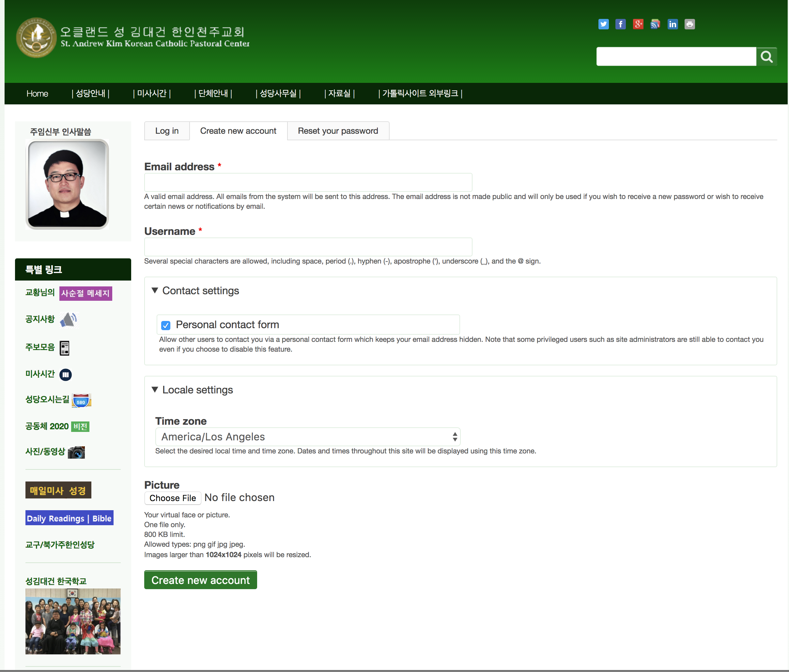Click the magnifier search button
Image resolution: width=789 pixels, height=672 pixels.
pyautogui.click(x=766, y=57)
